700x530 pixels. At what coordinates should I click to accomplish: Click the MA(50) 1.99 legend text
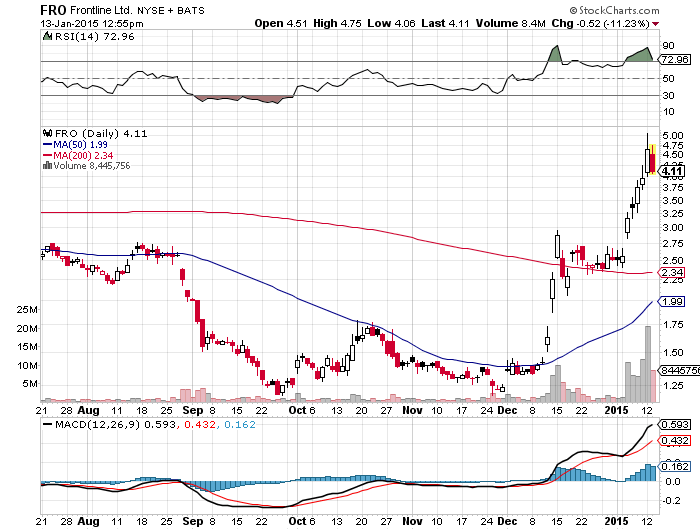tap(80, 145)
